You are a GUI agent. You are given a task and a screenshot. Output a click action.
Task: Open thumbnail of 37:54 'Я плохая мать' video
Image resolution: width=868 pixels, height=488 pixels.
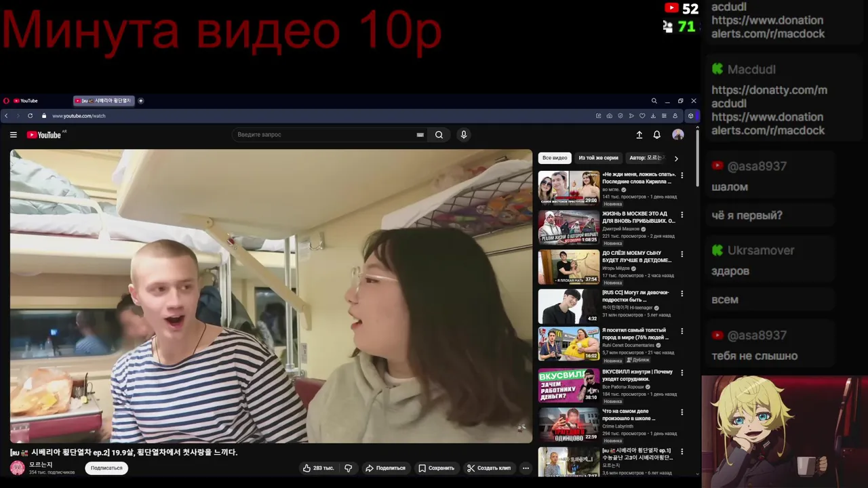569,267
